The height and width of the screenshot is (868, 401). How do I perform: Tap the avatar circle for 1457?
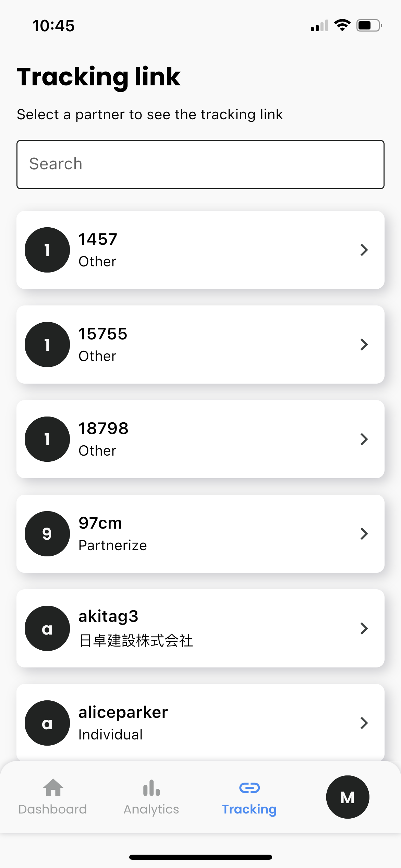tap(47, 250)
